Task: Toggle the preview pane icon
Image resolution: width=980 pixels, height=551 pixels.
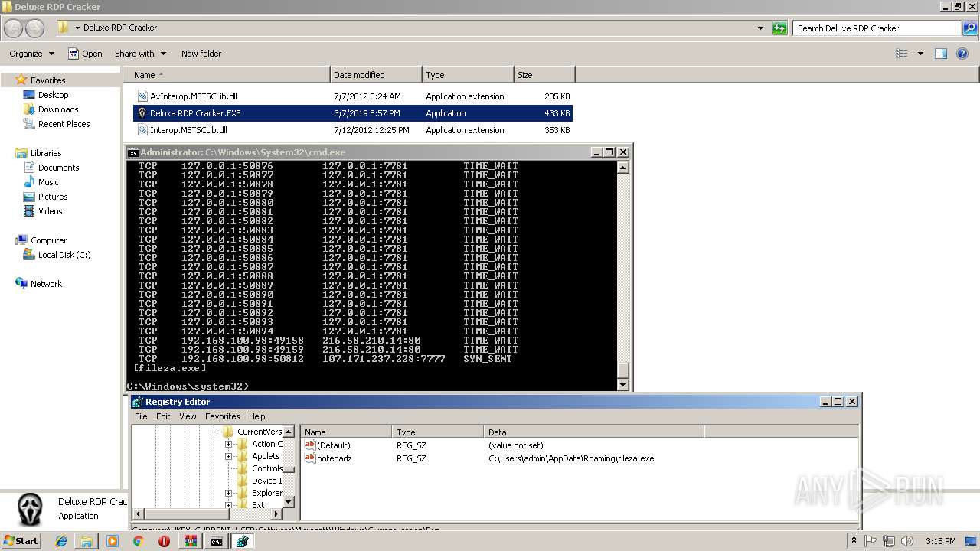Action: (x=941, y=54)
